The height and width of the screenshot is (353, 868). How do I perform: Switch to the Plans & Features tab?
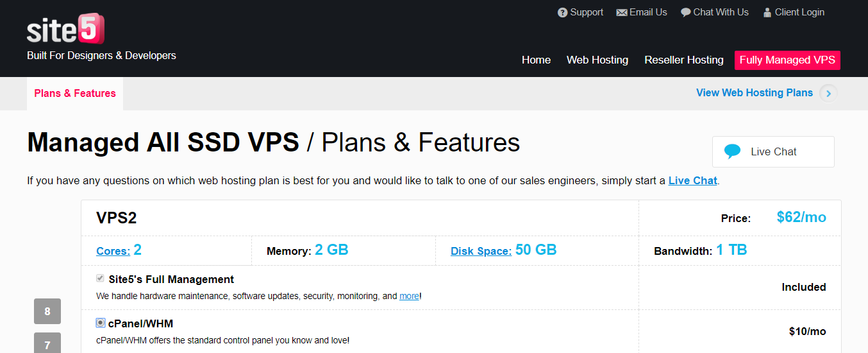75,94
